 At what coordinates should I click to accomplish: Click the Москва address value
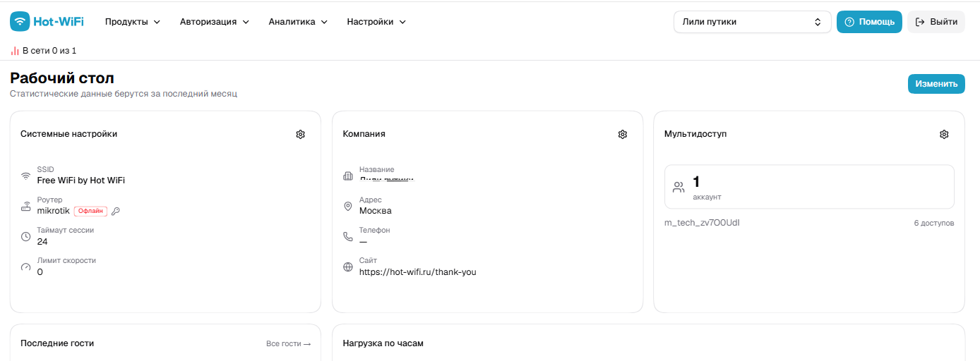tap(376, 210)
